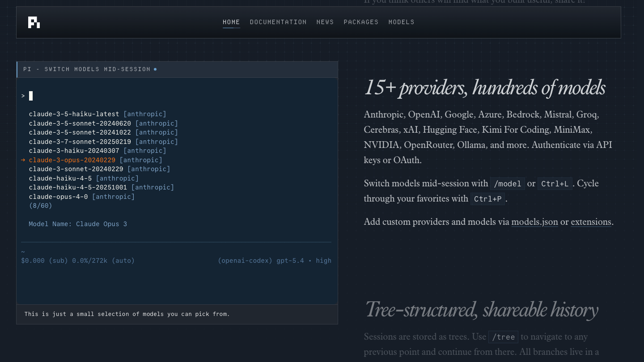Click the 'Tree-structured, shareable history' heading

(481, 310)
